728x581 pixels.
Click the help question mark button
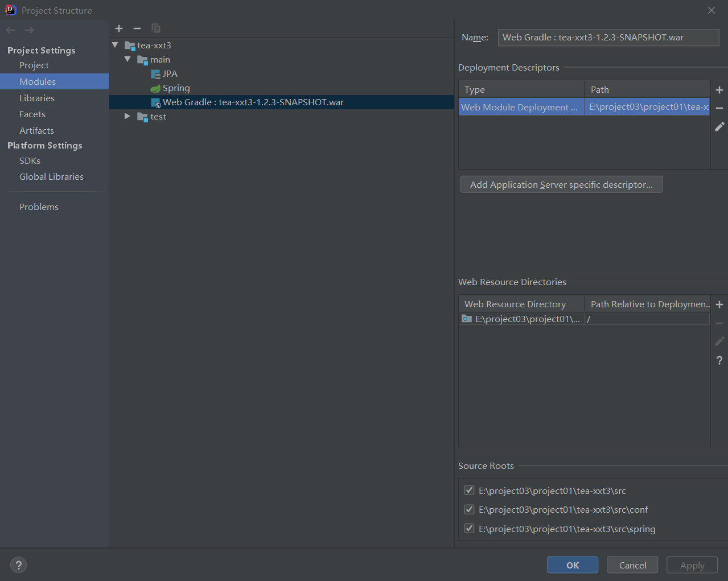point(19,565)
